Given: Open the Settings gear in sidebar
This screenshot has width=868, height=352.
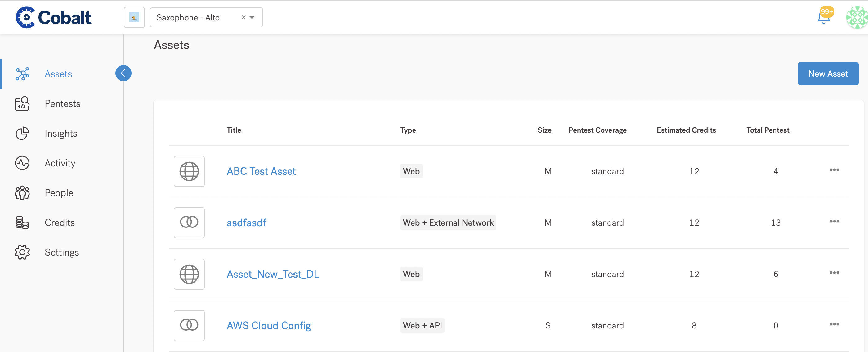Looking at the screenshot, I should pos(22,252).
